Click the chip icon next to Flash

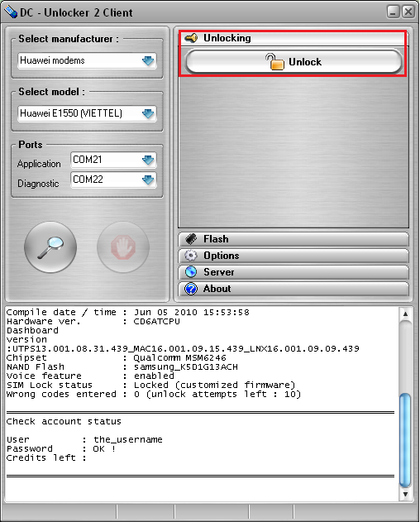click(191, 239)
